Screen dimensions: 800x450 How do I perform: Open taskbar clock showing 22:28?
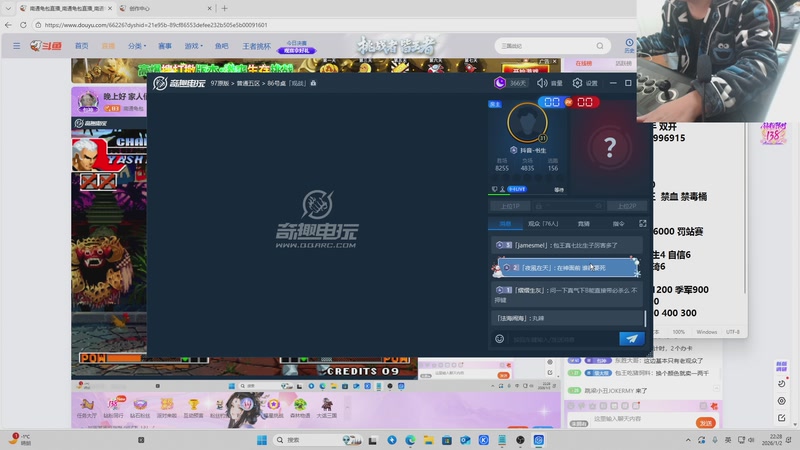pos(772,440)
